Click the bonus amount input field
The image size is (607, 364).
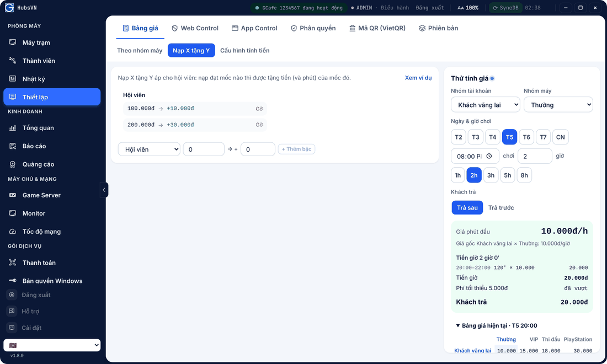258,149
